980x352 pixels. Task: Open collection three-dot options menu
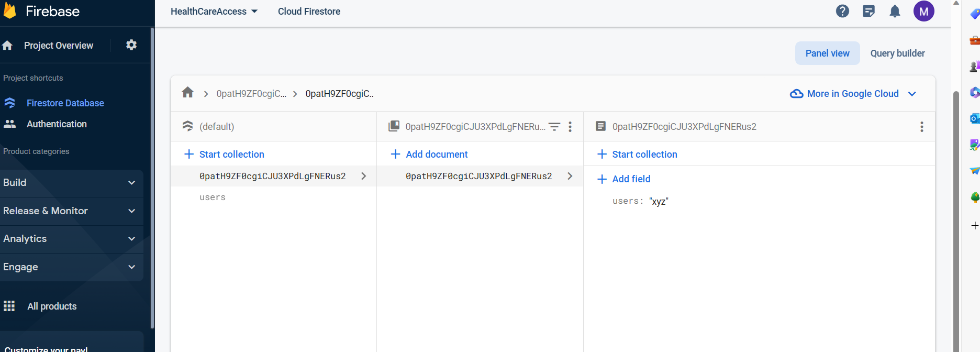pos(570,126)
